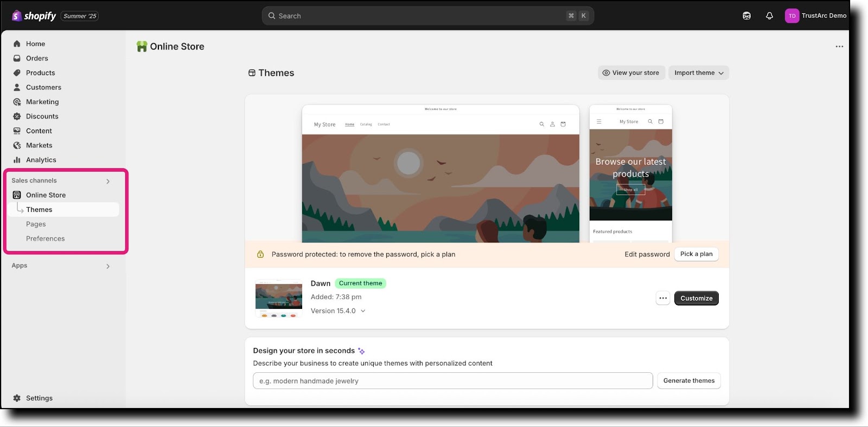Click the Themes heading icon
This screenshot has height=427, width=868.
pos(252,73)
